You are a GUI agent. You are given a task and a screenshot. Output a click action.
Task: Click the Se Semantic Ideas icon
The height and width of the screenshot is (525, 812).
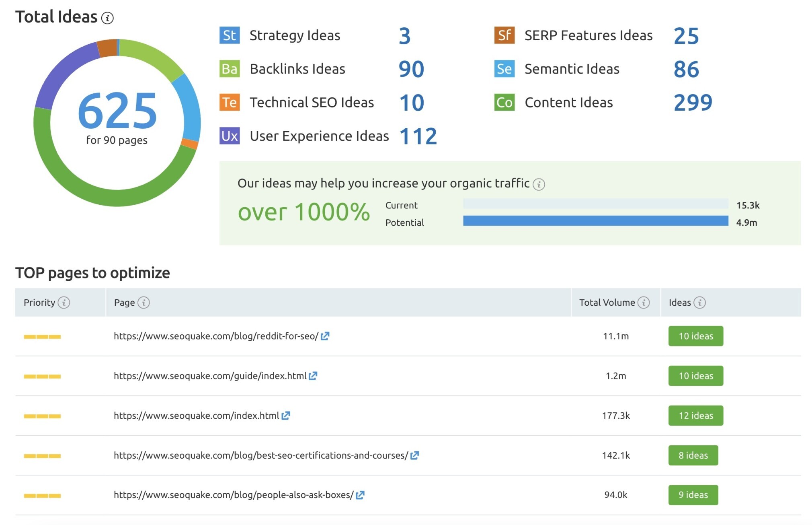click(x=504, y=69)
